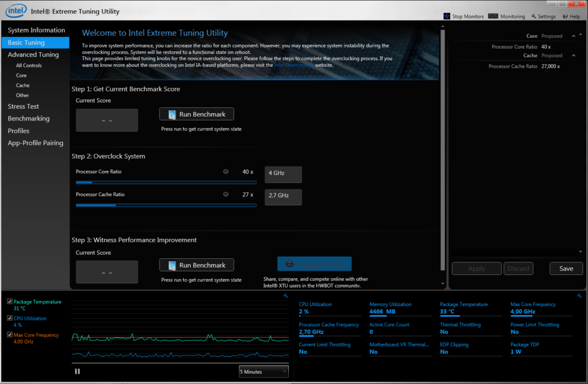Click the EDP Clipping 'No' value
The width and height of the screenshot is (588, 384).
(444, 352)
